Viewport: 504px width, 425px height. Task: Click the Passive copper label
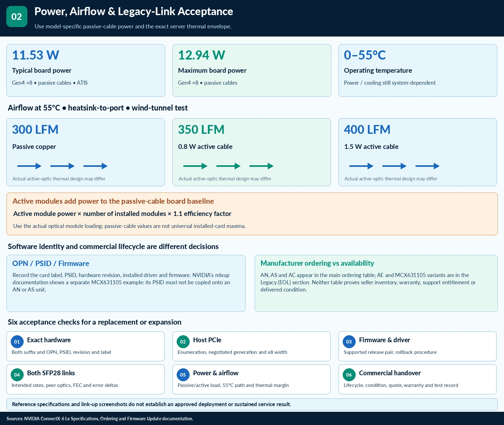[34, 147]
